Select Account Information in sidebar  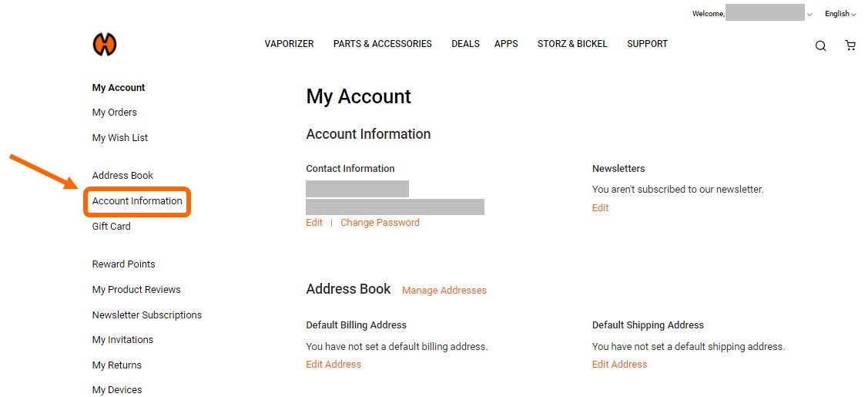pos(137,201)
